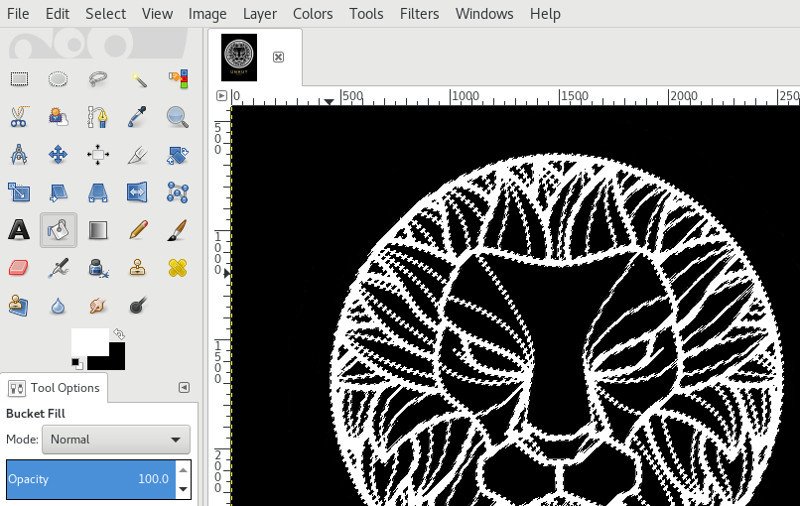The height and width of the screenshot is (506, 800).
Task: Select the Rotate tool
Action: click(178, 155)
